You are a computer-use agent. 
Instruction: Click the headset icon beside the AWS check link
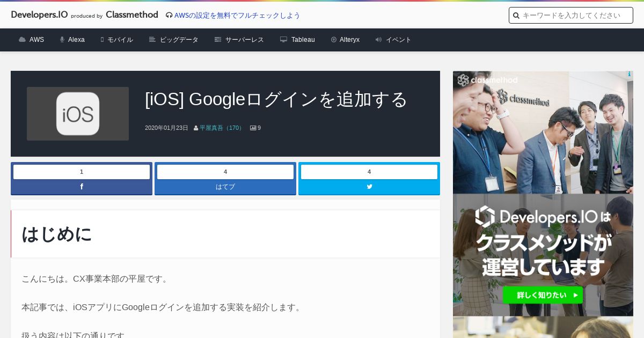coord(169,16)
